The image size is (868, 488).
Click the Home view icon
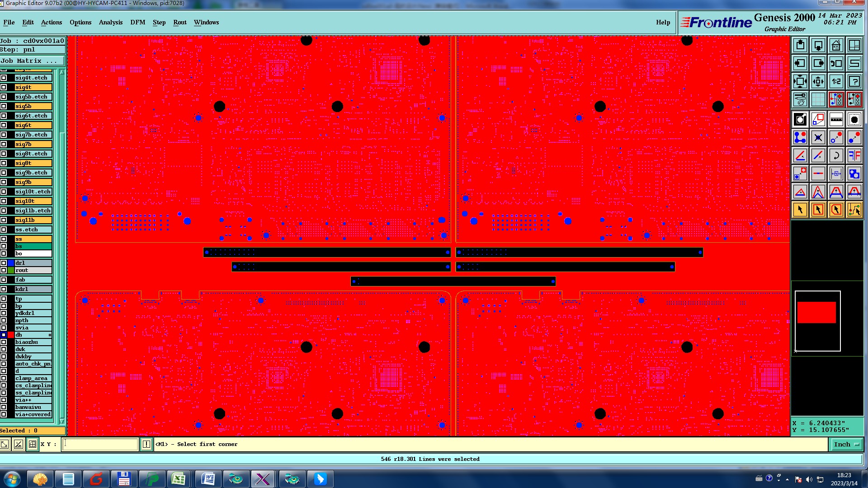(x=836, y=45)
